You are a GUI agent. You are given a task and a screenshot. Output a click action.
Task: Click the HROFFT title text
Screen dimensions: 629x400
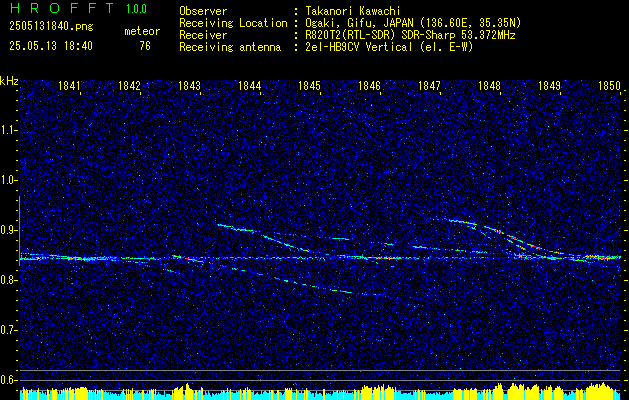tap(62, 8)
